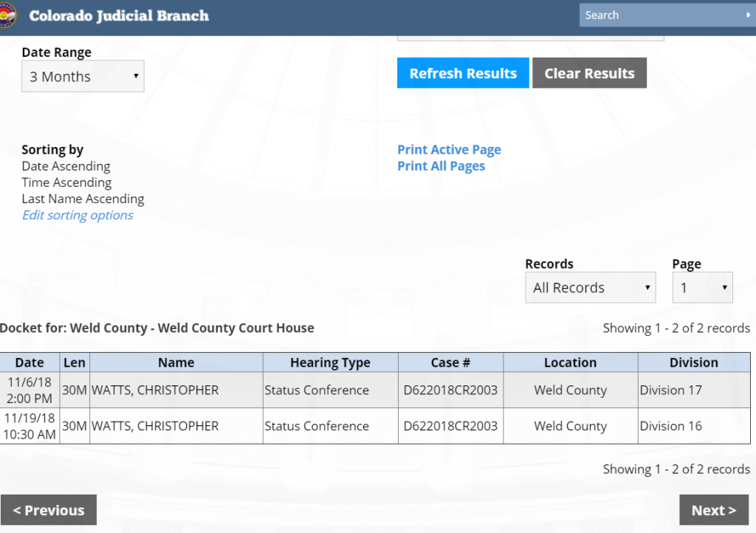Click the Refresh Results button
This screenshot has height=533, width=756.
463,73
